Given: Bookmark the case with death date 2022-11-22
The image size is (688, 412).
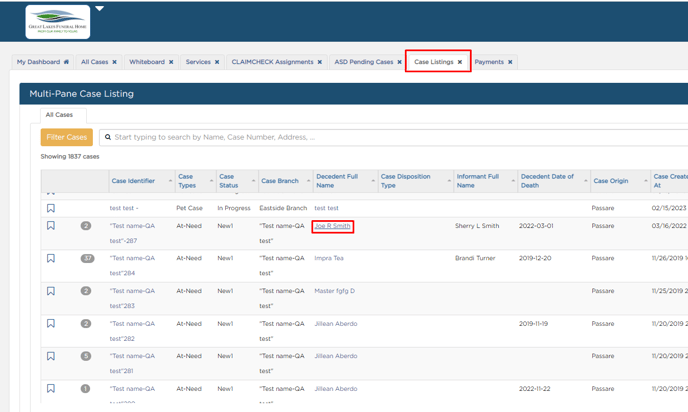Looking at the screenshot, I should [51, 388].
